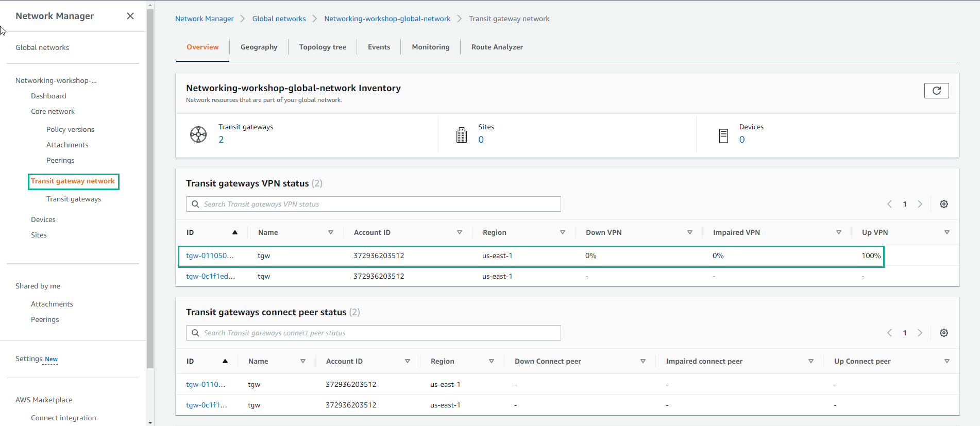Open Name column filter in VPN status table

tap(331, 232)
